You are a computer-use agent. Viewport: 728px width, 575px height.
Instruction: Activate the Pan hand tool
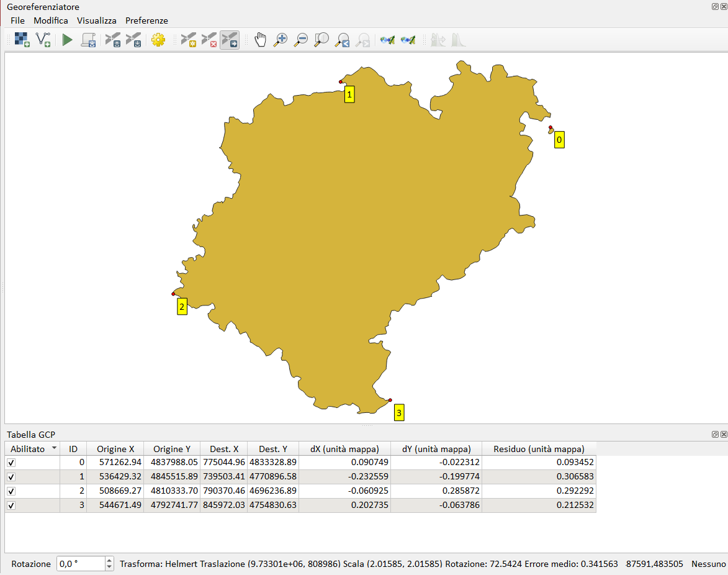261,40
